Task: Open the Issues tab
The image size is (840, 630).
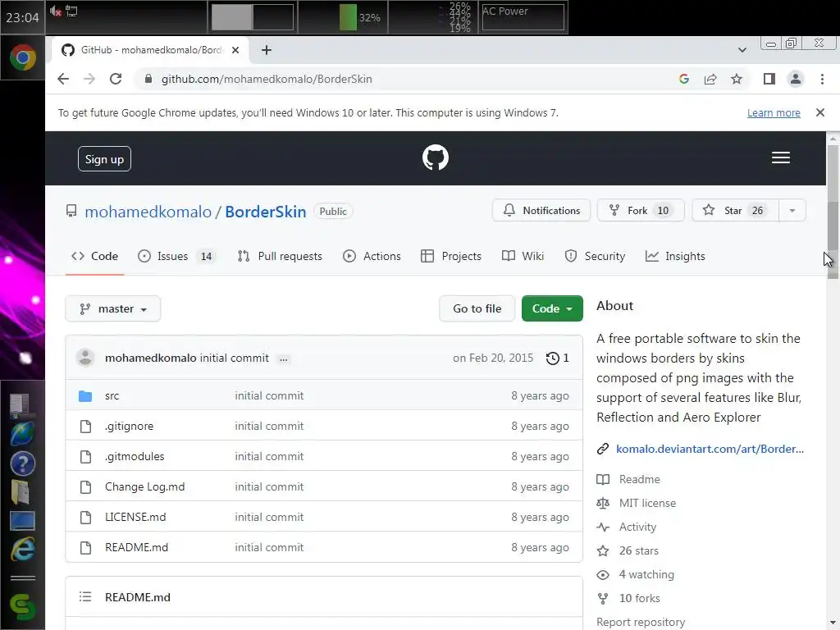Action: tap(176, 256)
